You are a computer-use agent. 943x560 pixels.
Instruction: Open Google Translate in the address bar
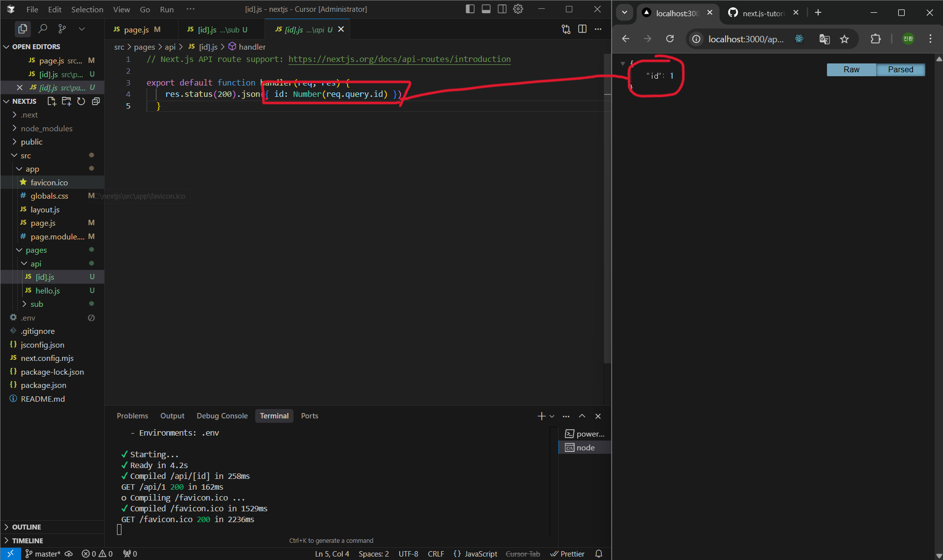tap(825, 39)
